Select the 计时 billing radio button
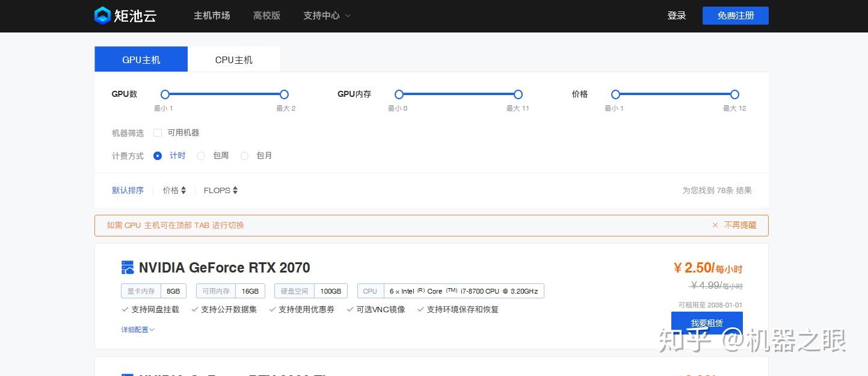The image size is (868, 376). pyautogui.click(x=158, y=156)
